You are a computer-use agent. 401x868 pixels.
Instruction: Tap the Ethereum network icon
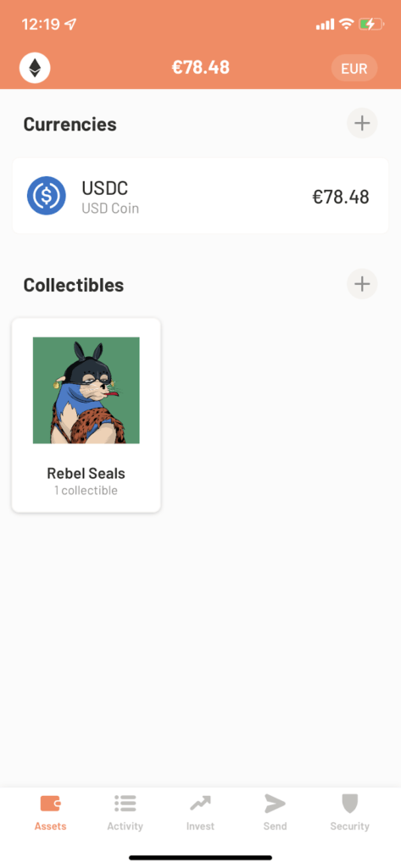click(35, 68)
